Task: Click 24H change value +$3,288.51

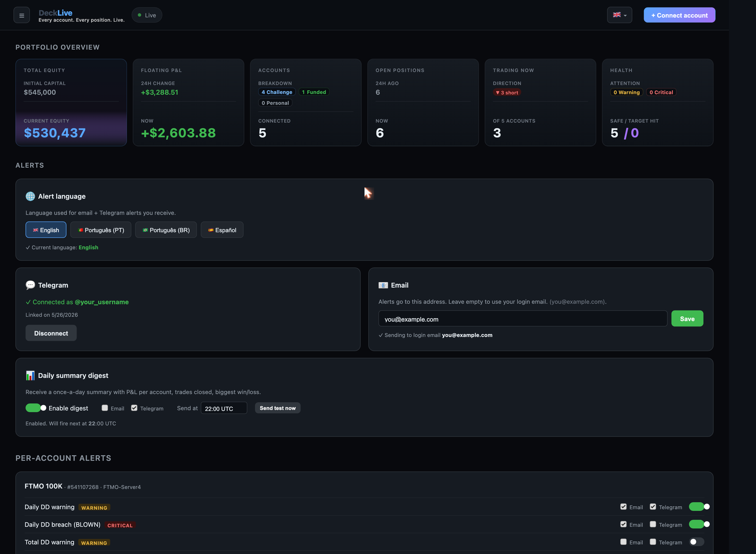Action: click(x=160, y=93)
